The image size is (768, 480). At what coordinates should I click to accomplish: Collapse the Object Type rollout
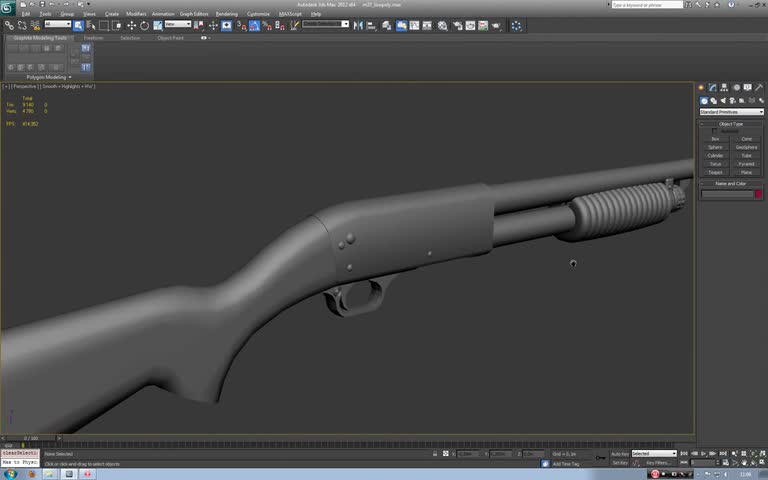coord(731,124)
